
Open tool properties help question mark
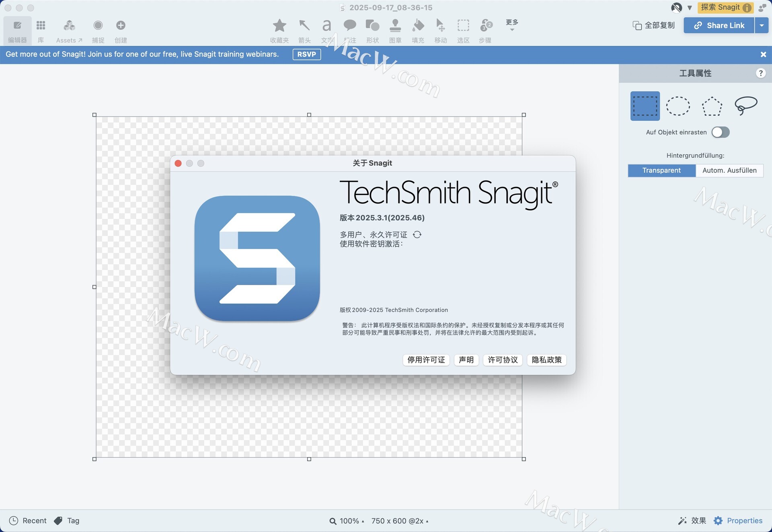point(760,73)
